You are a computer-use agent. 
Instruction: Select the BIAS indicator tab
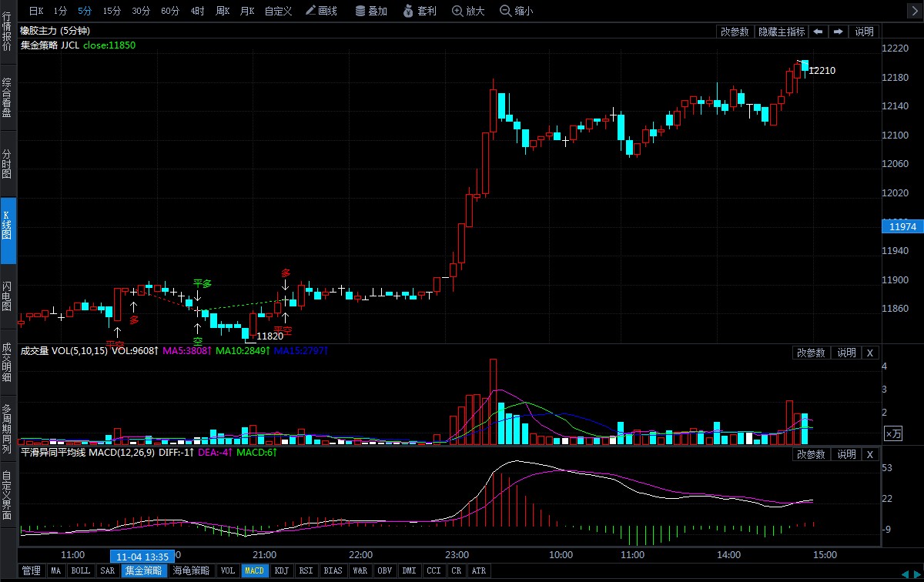coord(333,571)
